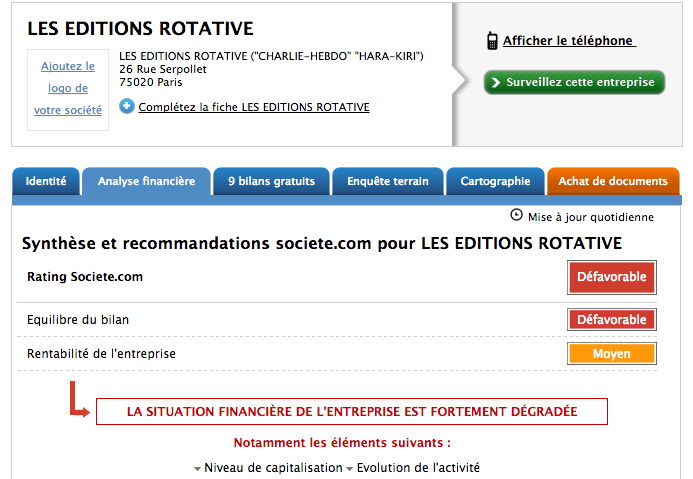This screenshot has height=479, width=693.
Task: Click the Notamment les éléments suivants text
Action: click(342, 443)
